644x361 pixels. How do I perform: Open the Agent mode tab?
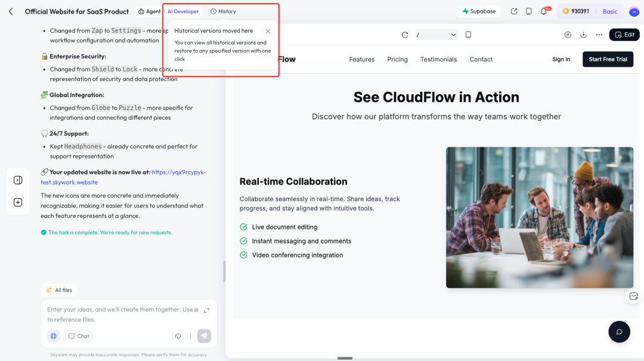pyautogui.click(x=150, y=11)
